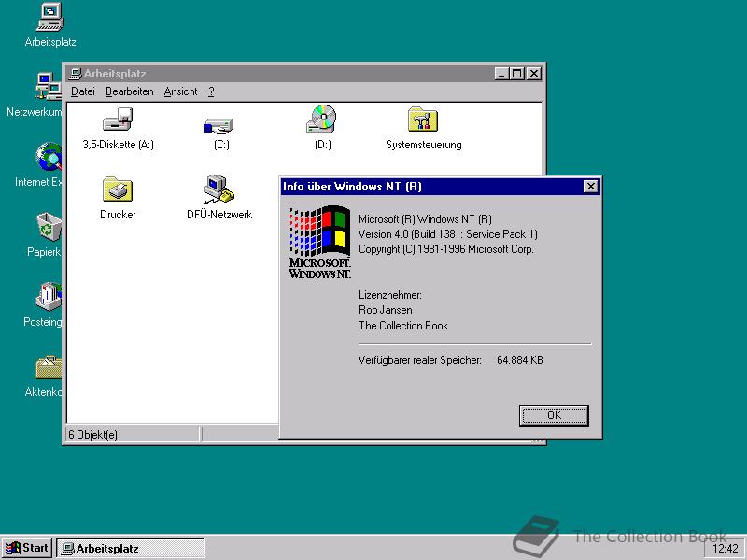Select the CD-ROM drive (D:) icon
747x560 pixels.
pyautogui.click(x=321, y=119)
